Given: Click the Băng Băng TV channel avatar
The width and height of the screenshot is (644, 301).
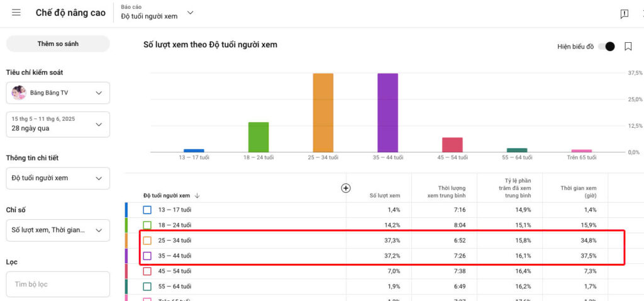Looking at the screenshot, I should [x=19, y=93].
